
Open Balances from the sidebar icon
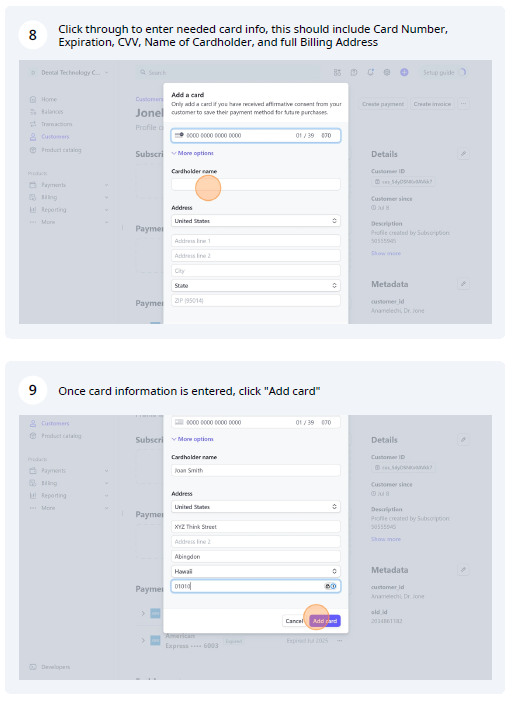33,111
